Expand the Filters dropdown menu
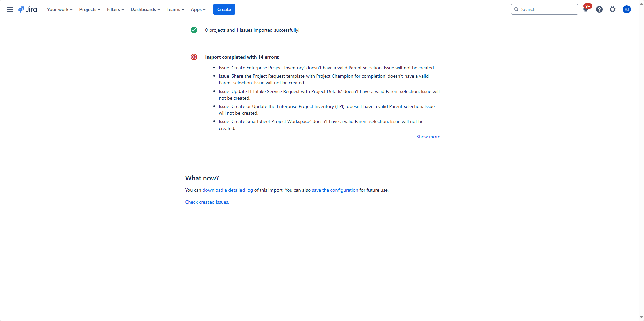 click(x=116, y=9)
